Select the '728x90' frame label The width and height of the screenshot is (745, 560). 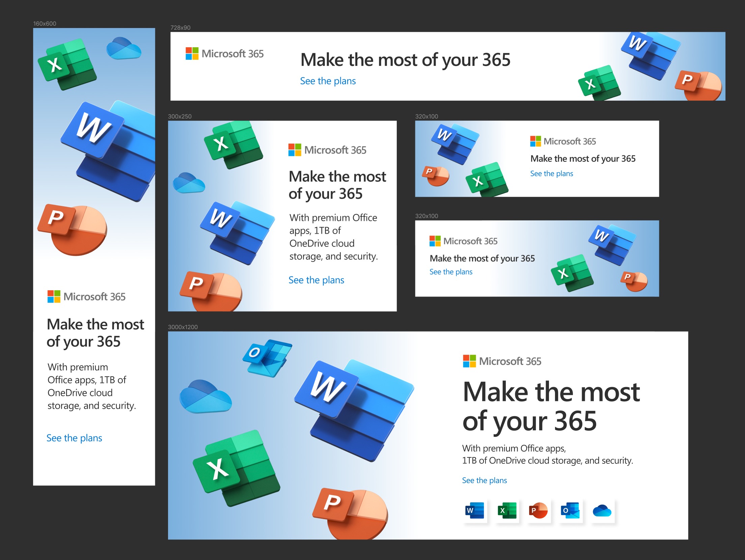(181, 28)
